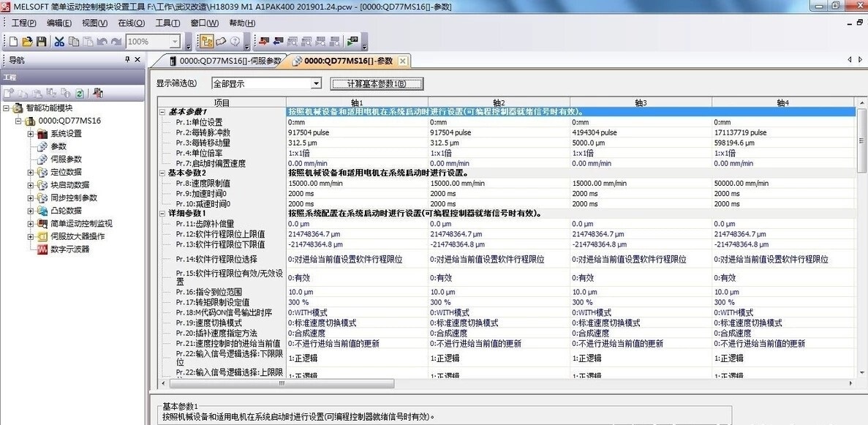868x425 pixels.
Task: Open the zoom 100% dropdown
Action: click(176, 42)
